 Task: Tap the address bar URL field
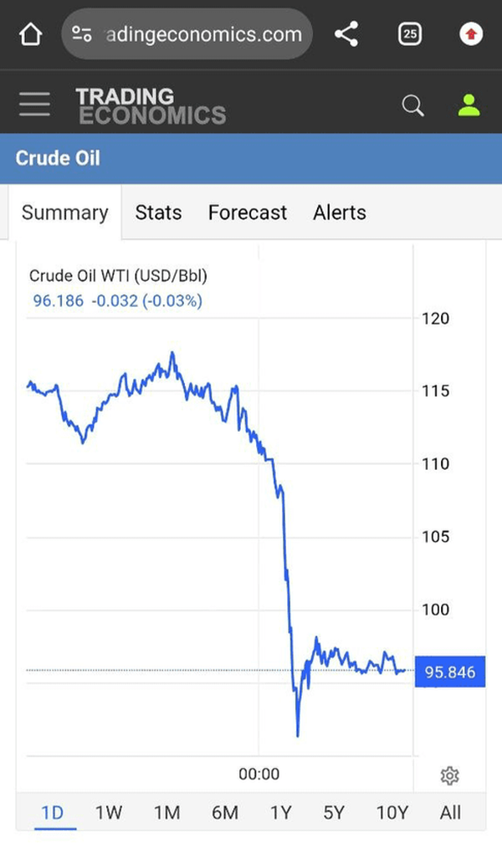pyautogui.click(x=201, y=34)
